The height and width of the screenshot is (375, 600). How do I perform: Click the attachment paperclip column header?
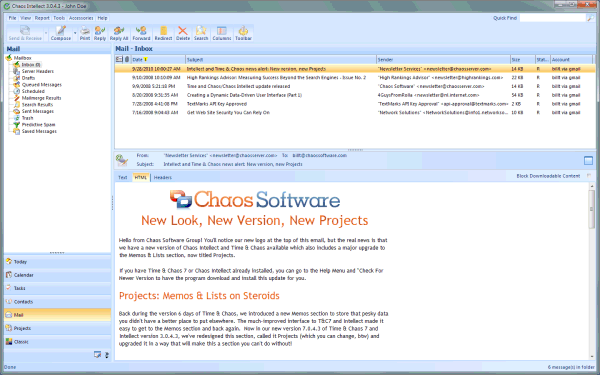coord(127,60)
